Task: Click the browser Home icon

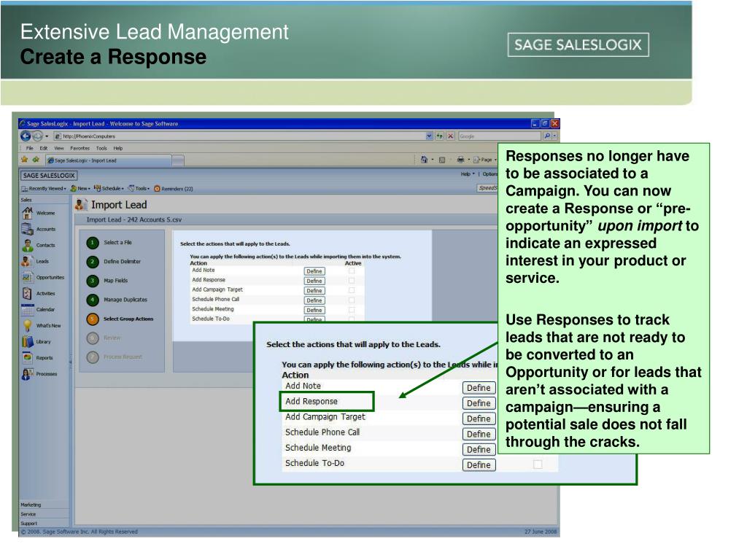Action: (x=424, y=160)
